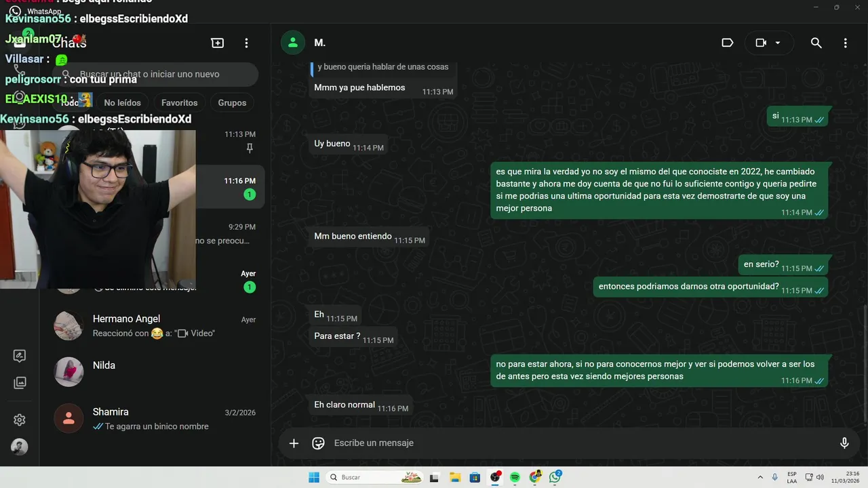Open OBS Studio from the taskbar
This screenshot has width=868, height=488.
495,477
